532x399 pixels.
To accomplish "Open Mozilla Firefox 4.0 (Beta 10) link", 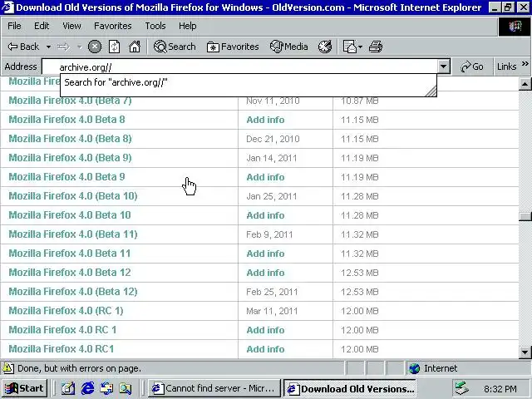I will point(73,196).
